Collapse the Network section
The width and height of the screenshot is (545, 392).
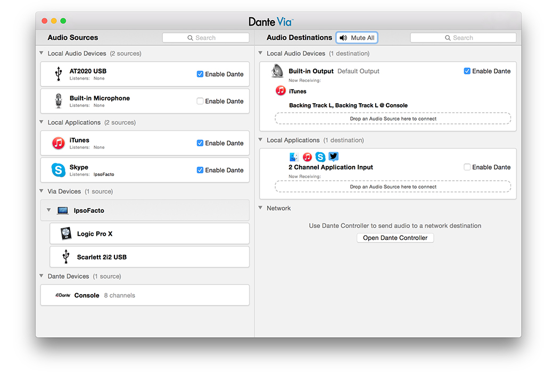pos(261,208)
